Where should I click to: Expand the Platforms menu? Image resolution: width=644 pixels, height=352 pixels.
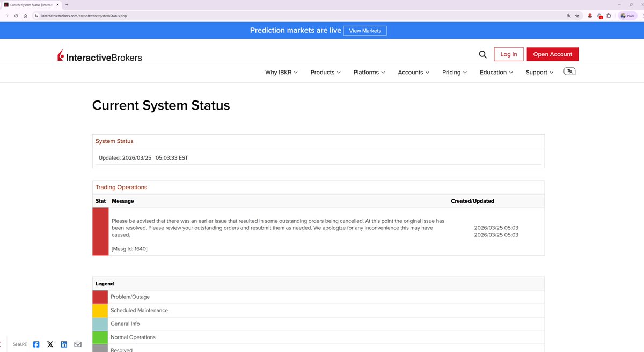click(369, 72)
